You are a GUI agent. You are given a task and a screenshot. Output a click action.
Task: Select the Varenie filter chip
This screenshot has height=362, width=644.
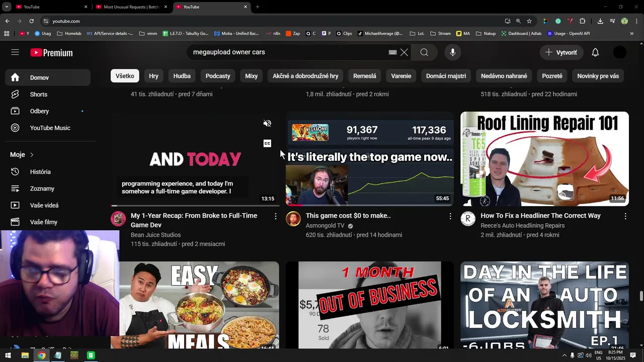tap(401, 76)
